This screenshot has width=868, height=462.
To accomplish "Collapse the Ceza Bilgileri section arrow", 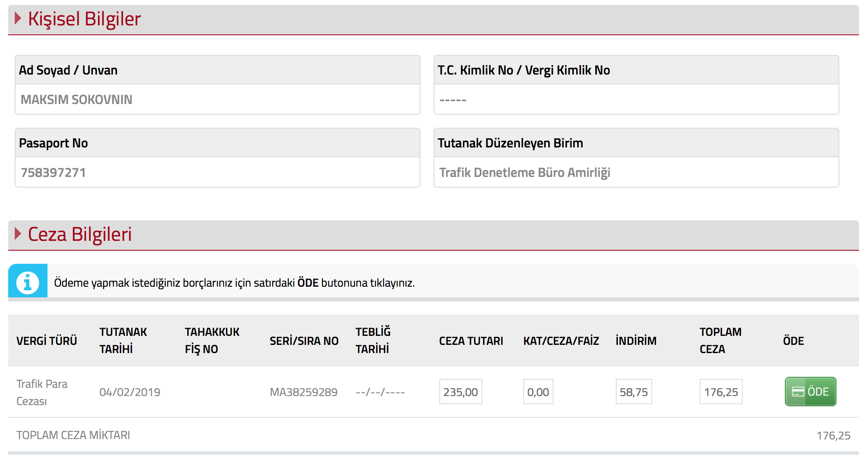I will click(18, 234).
